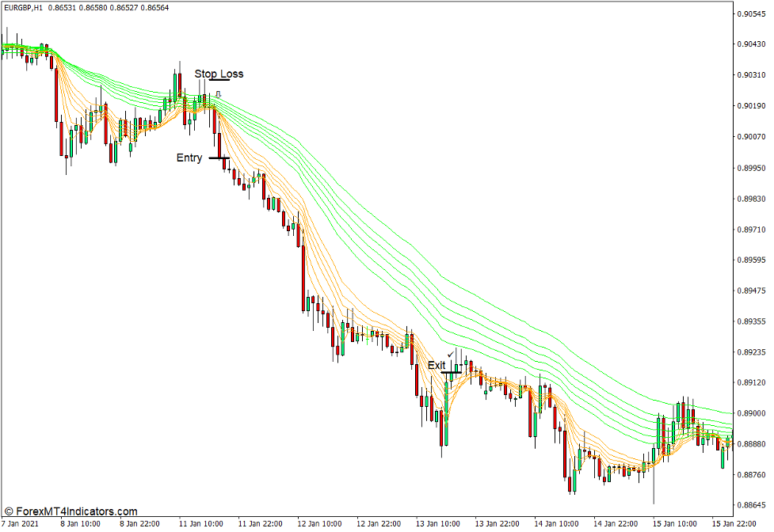Click the 7 Jan 2021 date label
Image resolution: width=774 pixels, height=532 pixels.
pos(20,524)
